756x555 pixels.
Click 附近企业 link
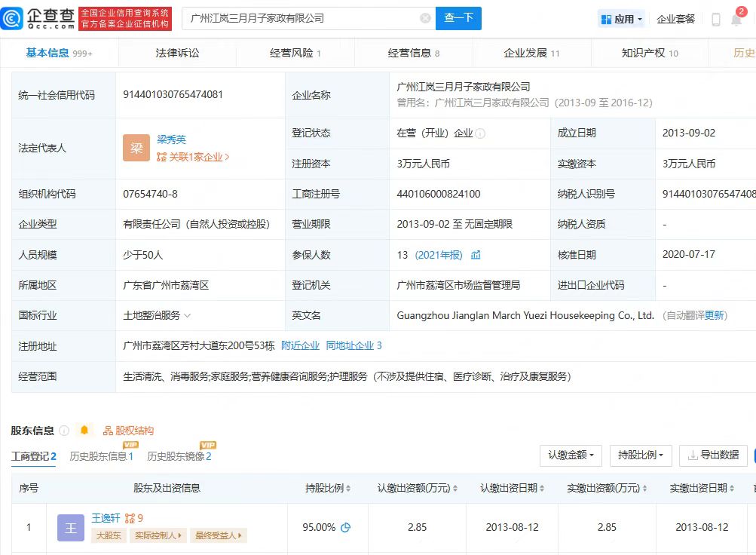[300, 345]
